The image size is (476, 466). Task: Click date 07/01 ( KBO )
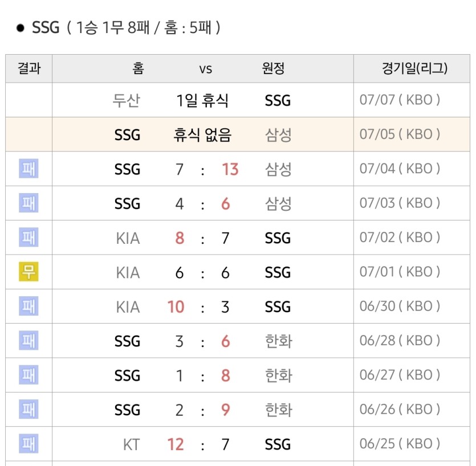(x=400, y=272)
